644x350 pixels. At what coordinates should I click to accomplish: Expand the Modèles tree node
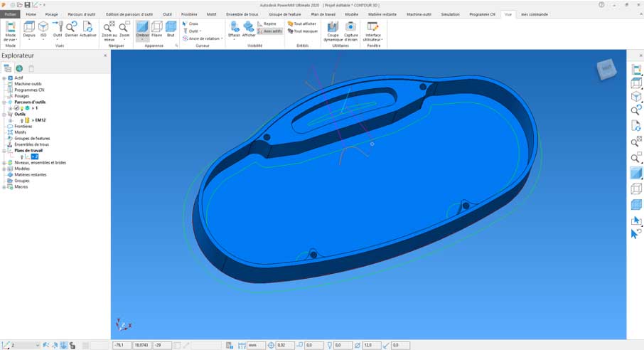pos(4,169)
